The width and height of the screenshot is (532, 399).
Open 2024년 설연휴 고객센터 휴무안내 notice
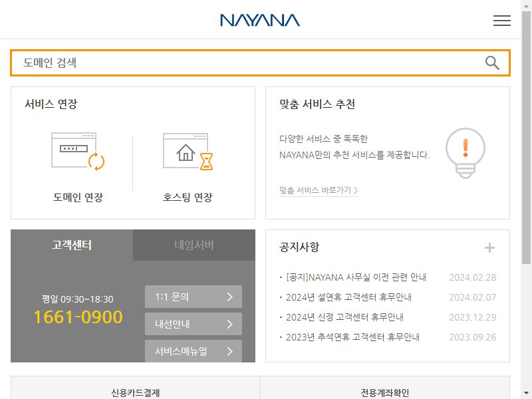pyautogui.click(x=348, y=297)
